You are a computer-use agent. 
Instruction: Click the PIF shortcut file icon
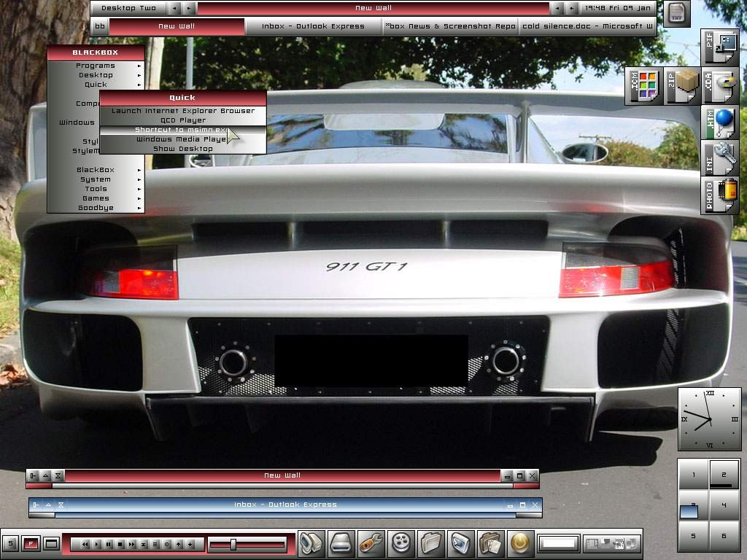point(720,48)
